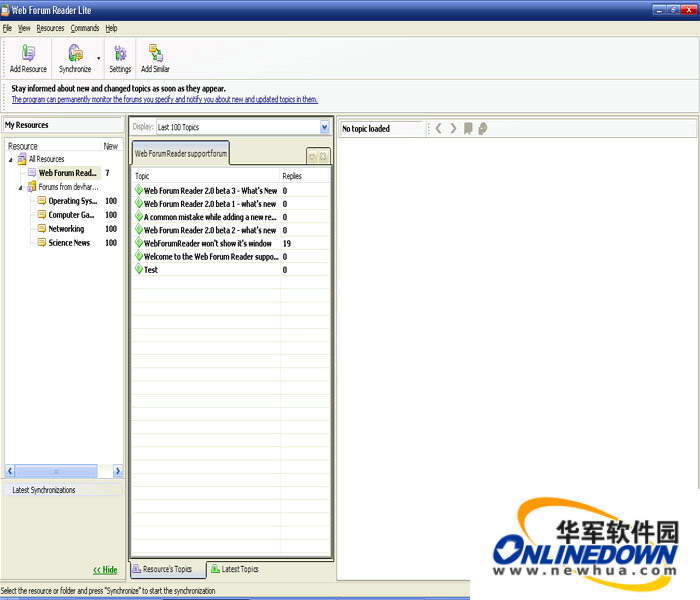This screenshot has width=700, height=600.
Task: Collapse the Forums from devhar... folder node
Action: 20,188
